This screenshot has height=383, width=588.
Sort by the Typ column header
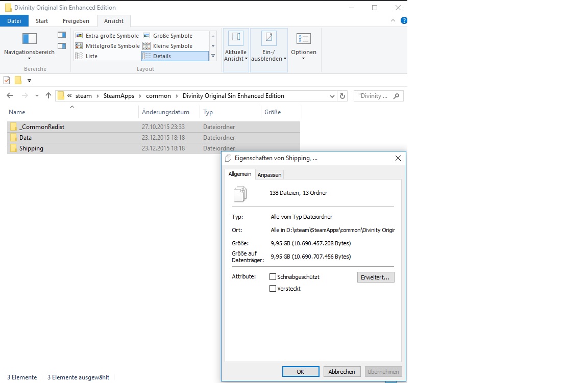point(230,112)
